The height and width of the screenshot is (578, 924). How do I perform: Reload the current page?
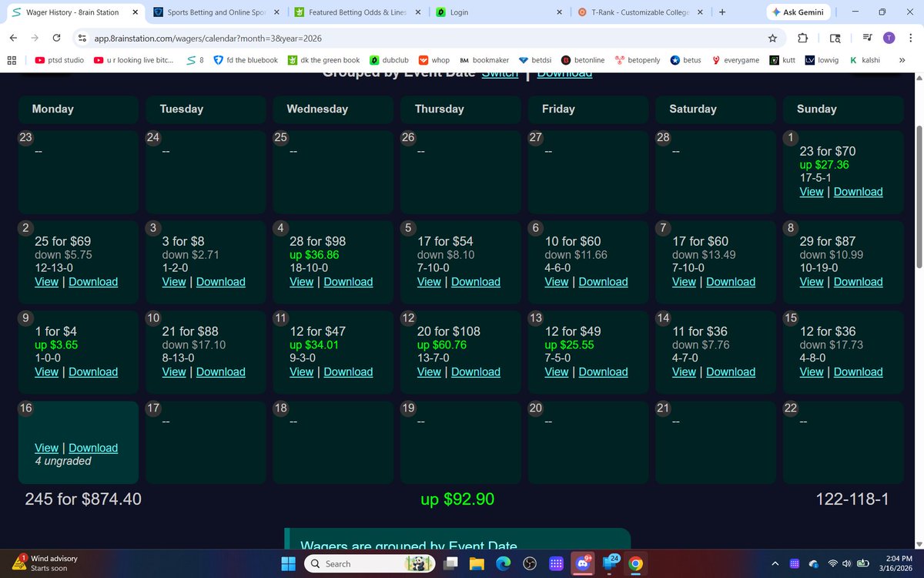click(56, 38)
